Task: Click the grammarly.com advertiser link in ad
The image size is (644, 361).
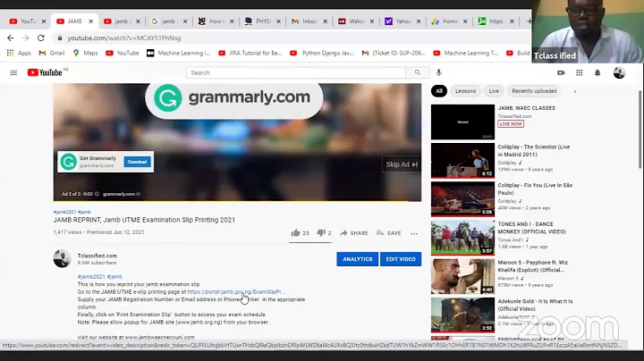Action: coord(121,194)
